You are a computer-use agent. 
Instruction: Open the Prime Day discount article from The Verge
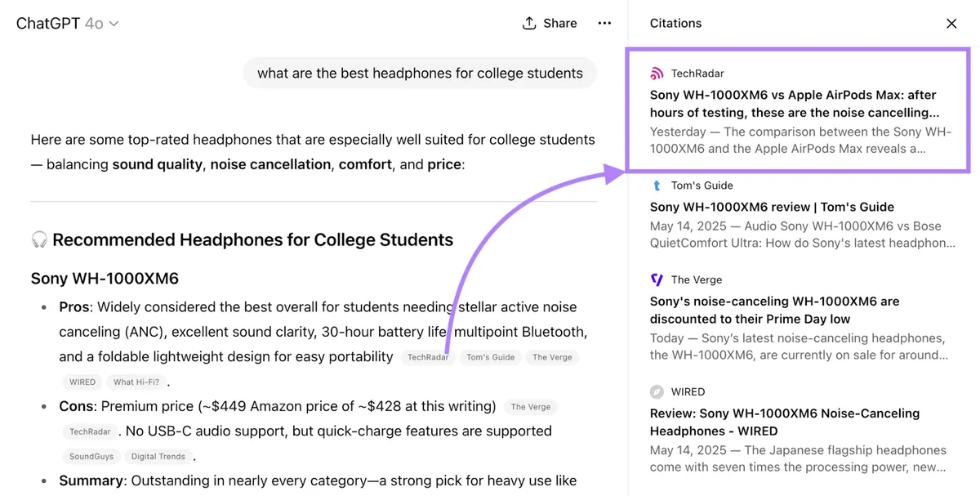click(x=774, y=310)
